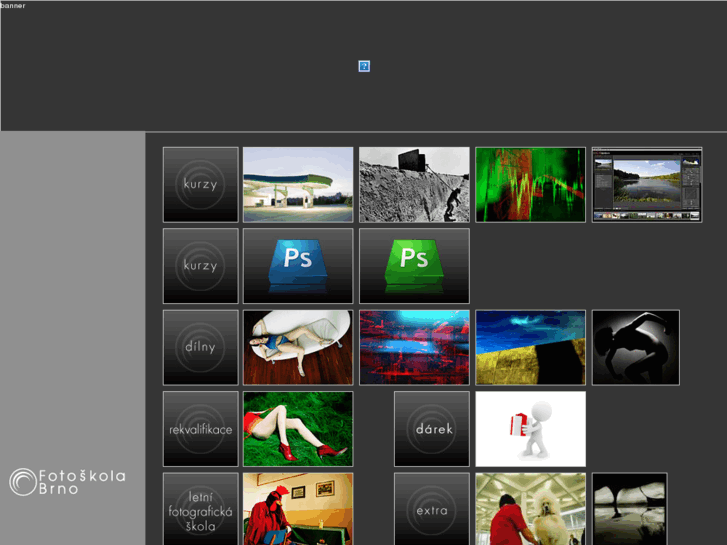Open the blue and red abstract thumbnail

[414, 347]
